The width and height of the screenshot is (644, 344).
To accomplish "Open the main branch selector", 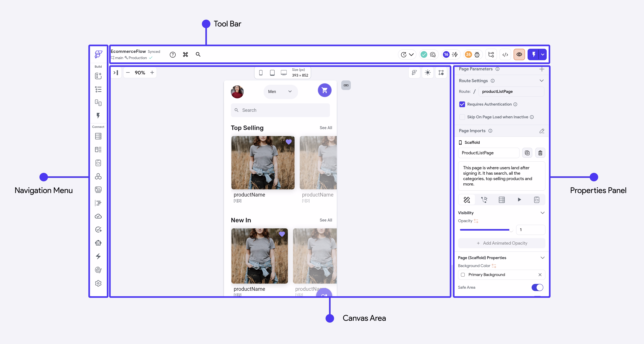I will tap(117, 58).
